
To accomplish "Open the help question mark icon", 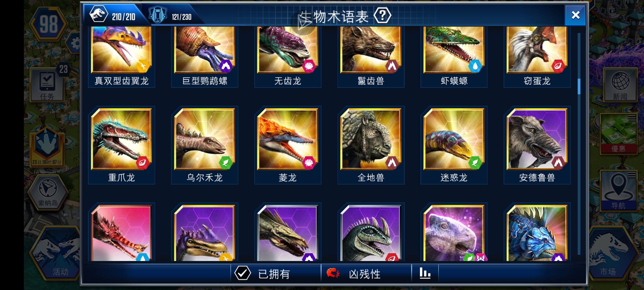I will (382, 16).
